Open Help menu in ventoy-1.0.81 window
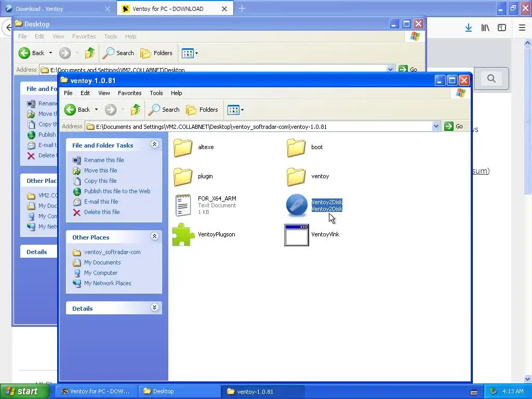Image resolution: width=532 pixels, height=399 pixels. (x=177, y=93)
